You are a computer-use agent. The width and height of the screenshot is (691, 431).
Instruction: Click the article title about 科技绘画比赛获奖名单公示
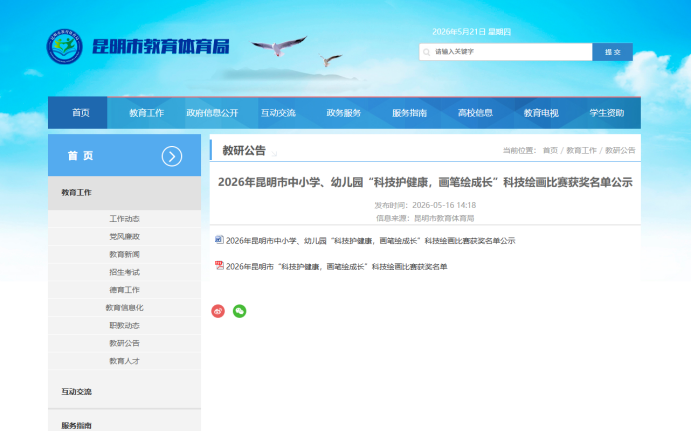(x=425, y=182)
